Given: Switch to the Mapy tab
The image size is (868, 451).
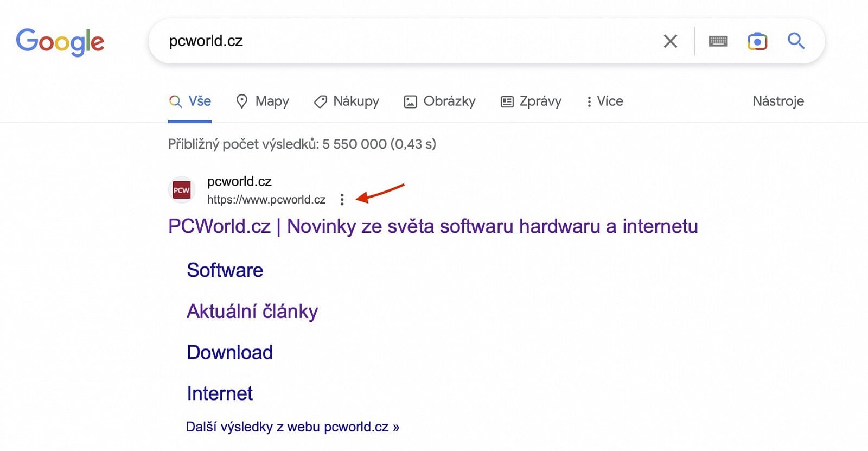Looking at the screenshot, I should (263, 101).
